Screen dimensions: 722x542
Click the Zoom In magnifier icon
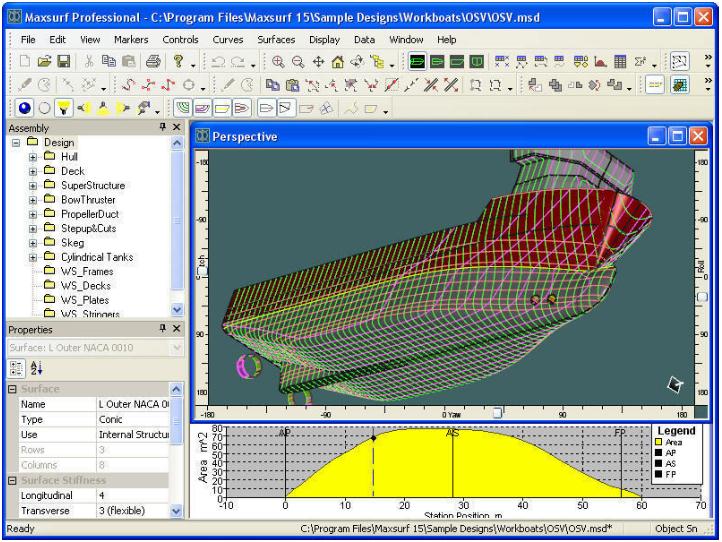point(277,62)
